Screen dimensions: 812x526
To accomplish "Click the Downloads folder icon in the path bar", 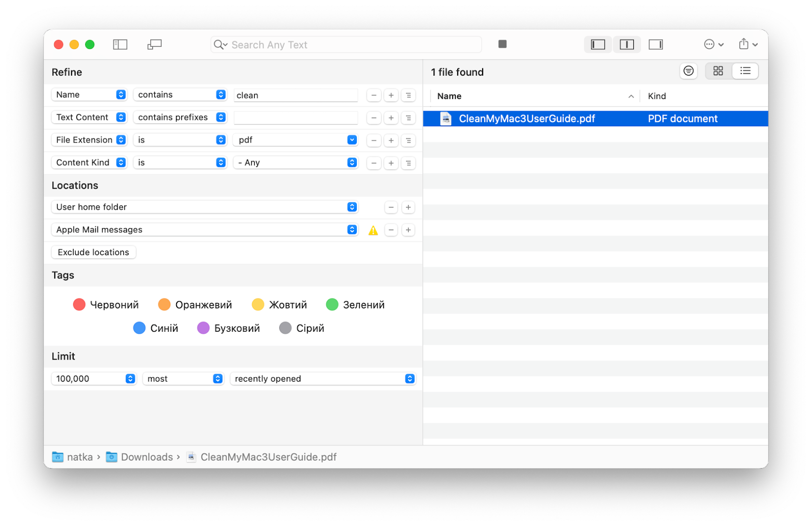I will (x=111, y=457).
